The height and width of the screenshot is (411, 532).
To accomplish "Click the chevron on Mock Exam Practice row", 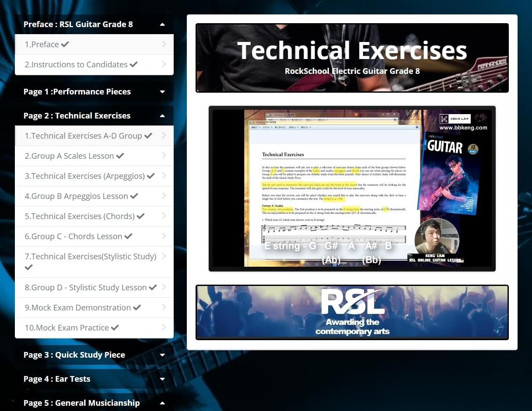I will 164,327.
